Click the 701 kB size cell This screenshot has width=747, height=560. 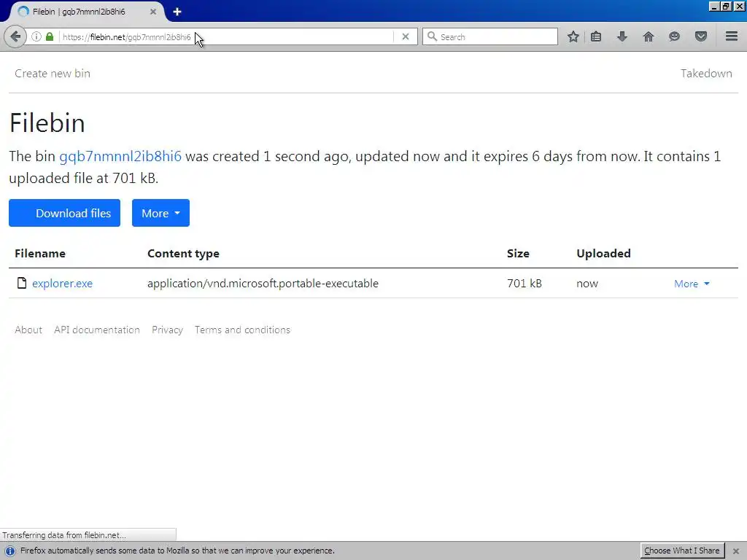tap(525, 284)
